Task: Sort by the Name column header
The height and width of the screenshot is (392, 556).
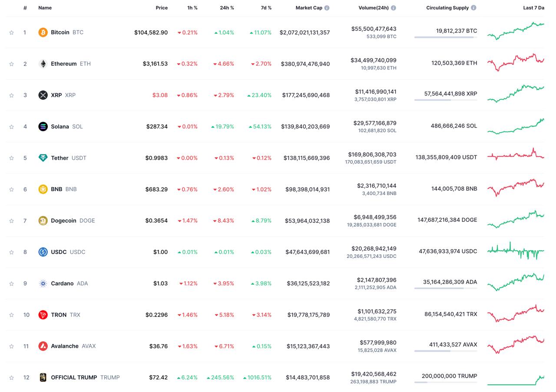Action: (45, 8)
